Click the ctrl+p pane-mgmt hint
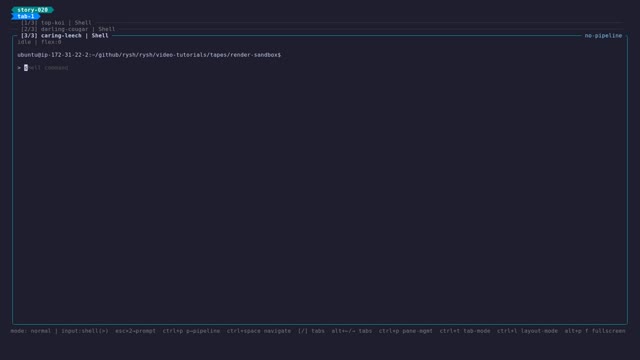The height and width of the screenshot is (360, 640). 406,331
